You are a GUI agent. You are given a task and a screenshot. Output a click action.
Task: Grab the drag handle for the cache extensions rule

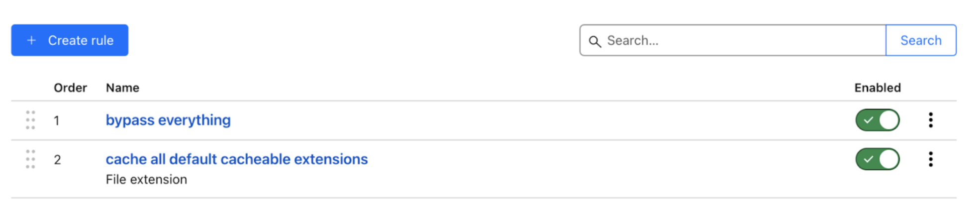tap(30, 159)
